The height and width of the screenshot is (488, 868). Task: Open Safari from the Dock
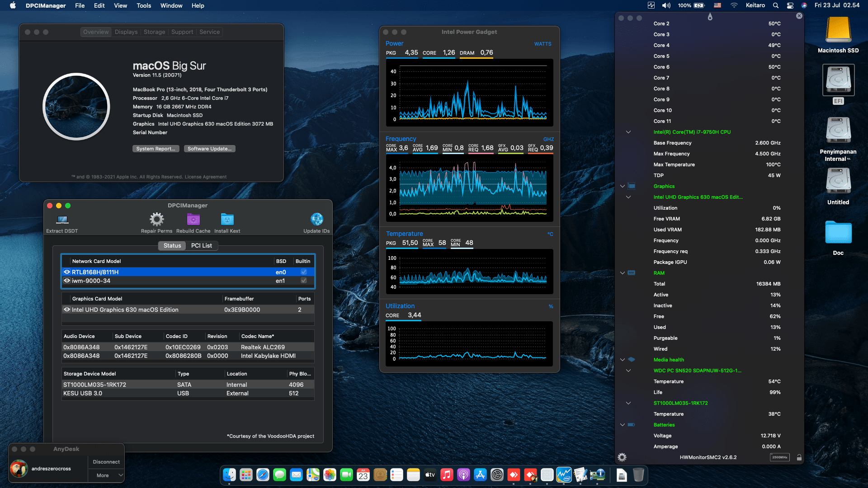[x=263, y=475]
